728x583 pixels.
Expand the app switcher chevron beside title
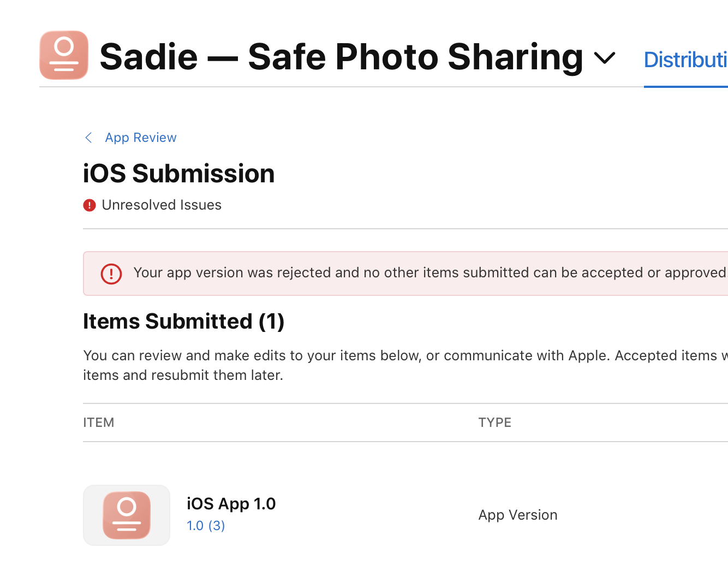click(605, 57)
